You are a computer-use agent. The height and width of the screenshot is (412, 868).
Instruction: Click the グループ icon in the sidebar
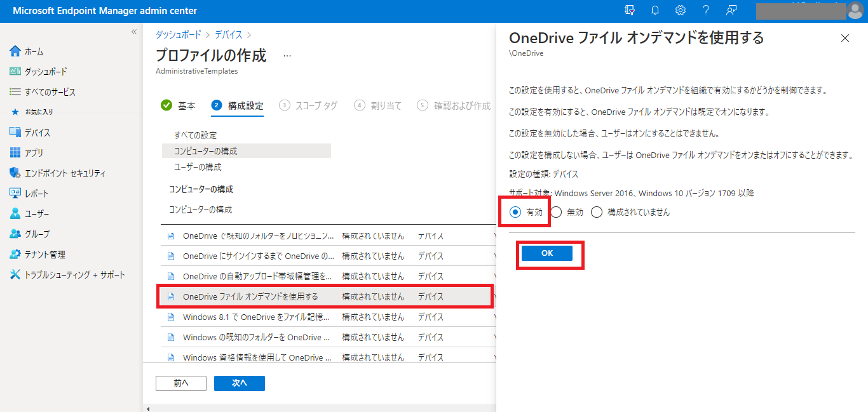coord(15,234)
